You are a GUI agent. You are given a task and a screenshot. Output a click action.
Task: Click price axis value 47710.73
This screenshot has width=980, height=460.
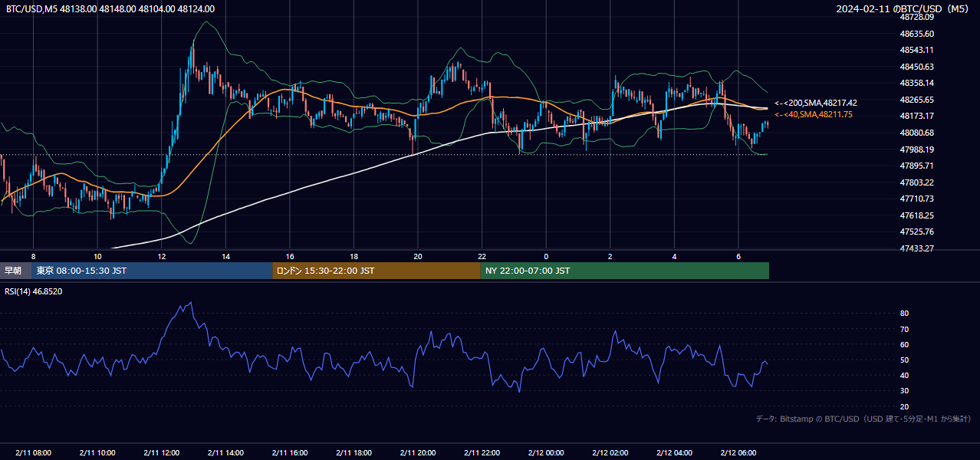[x=917, y=199]
